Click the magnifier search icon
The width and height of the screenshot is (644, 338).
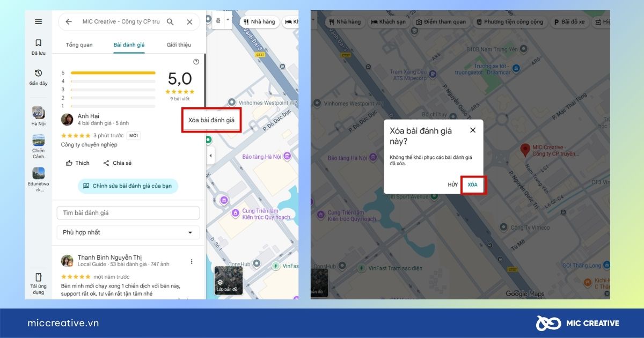(170, 22)
